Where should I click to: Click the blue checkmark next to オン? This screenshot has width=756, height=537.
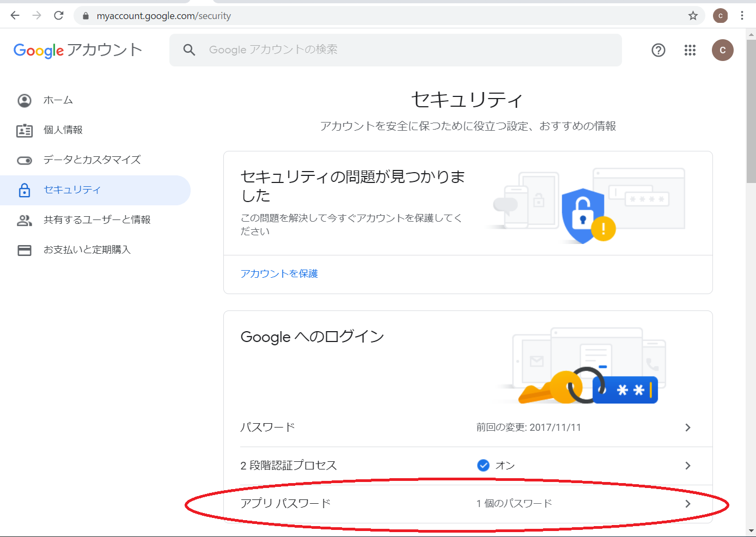point(483,465)
